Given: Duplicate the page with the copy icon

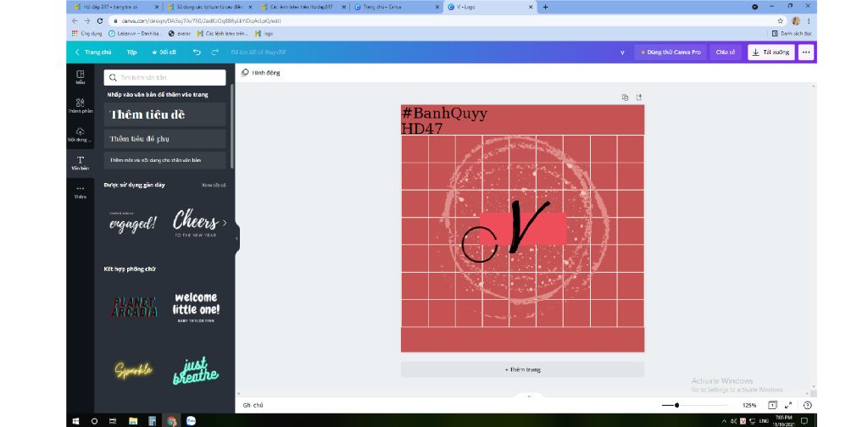Looking at the screenshot, I should click(x=625, y=97).
